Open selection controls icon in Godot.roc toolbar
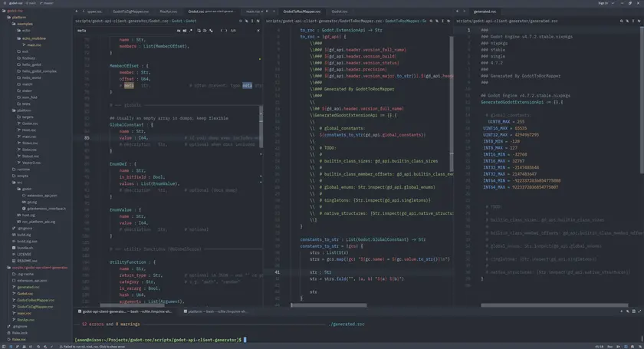The height and width of the screenshot is (349, 644). (252, 21)
